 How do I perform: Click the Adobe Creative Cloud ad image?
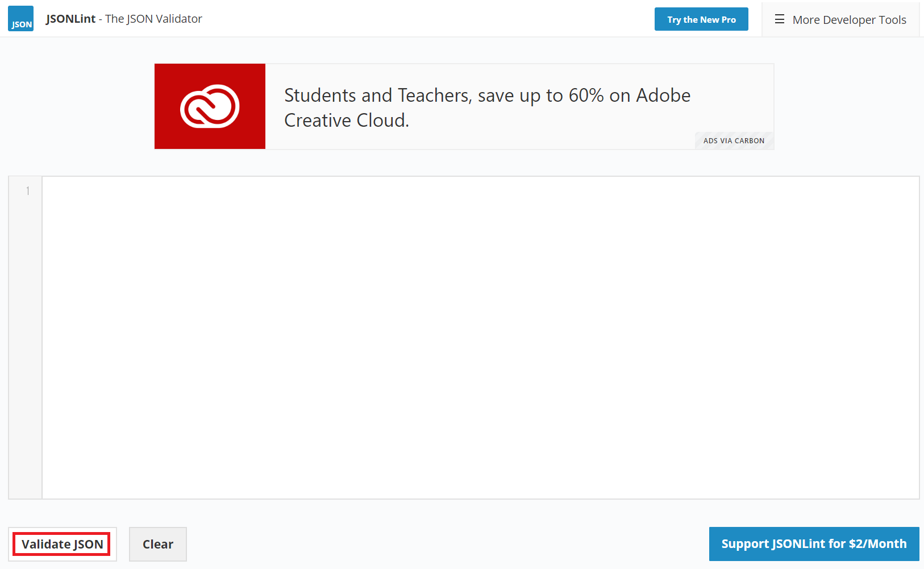point(210,106)
